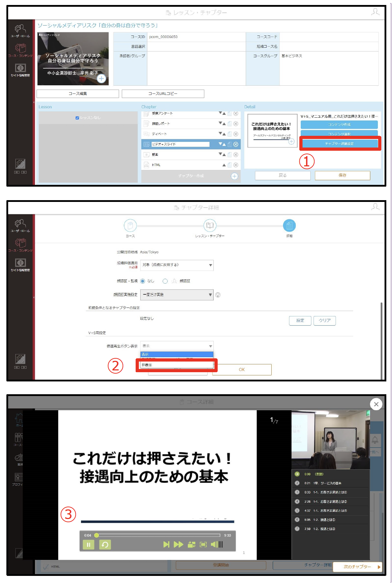Select the 顔認証 radio option
This screenshot has height=583, width=392.
[165, 281]
